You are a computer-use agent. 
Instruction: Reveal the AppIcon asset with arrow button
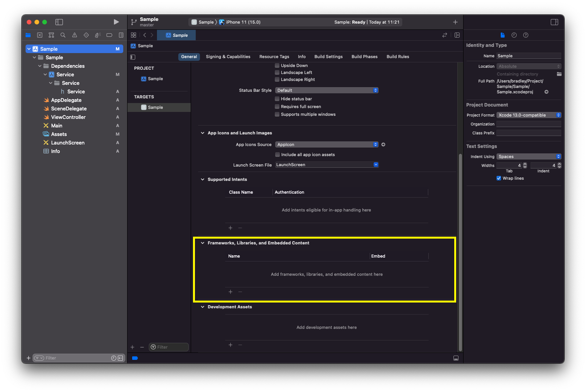point(383,144)
